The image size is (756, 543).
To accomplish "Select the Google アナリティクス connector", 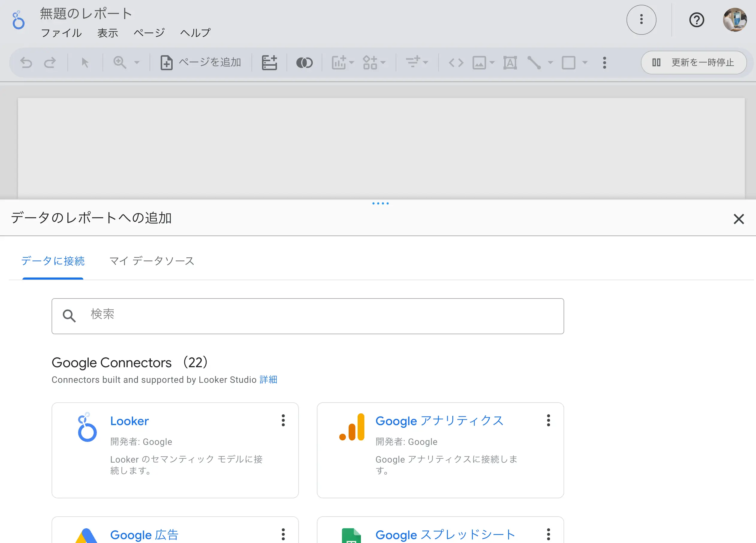I will coord(440,450).
